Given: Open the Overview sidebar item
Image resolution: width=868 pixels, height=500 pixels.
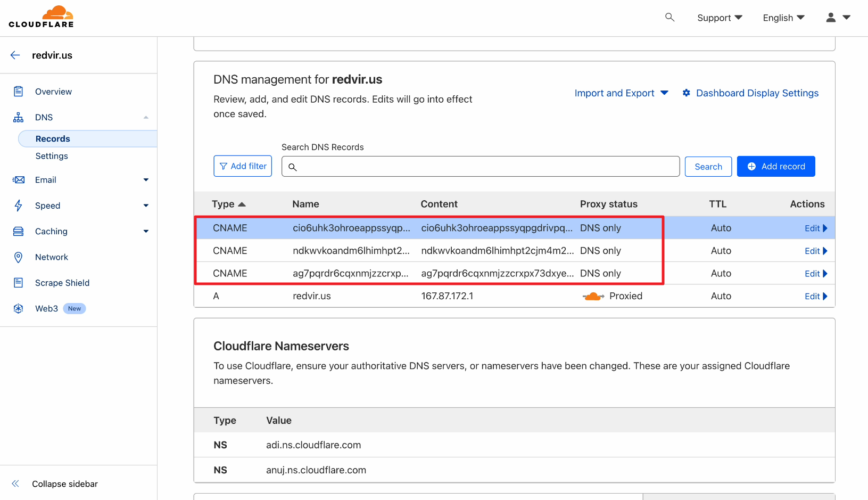Looking at the screenshot, I should [53, 92].
